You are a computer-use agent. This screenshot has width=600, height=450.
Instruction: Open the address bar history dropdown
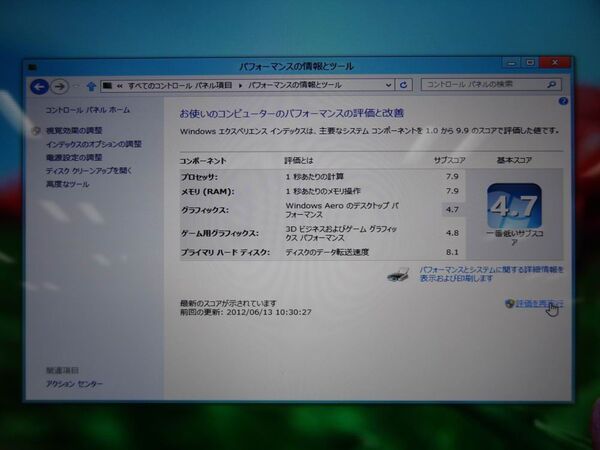(388, 85)
